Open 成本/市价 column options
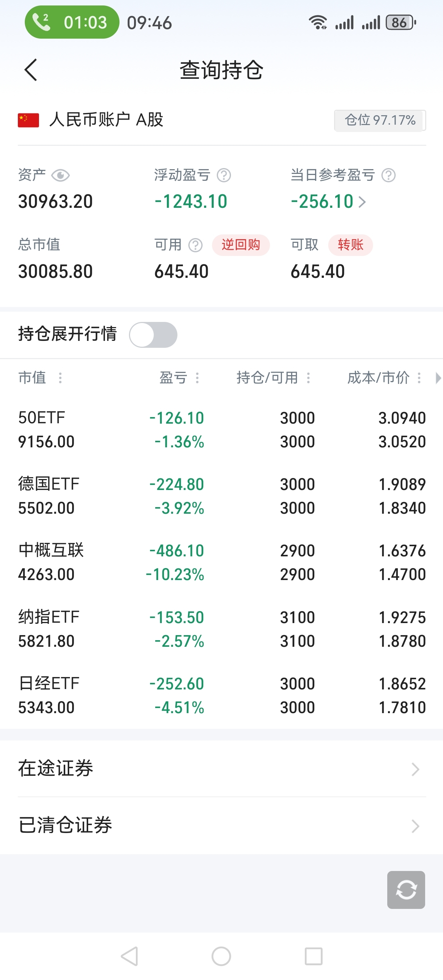Screen dimensions: 443x980 [419, 378]
